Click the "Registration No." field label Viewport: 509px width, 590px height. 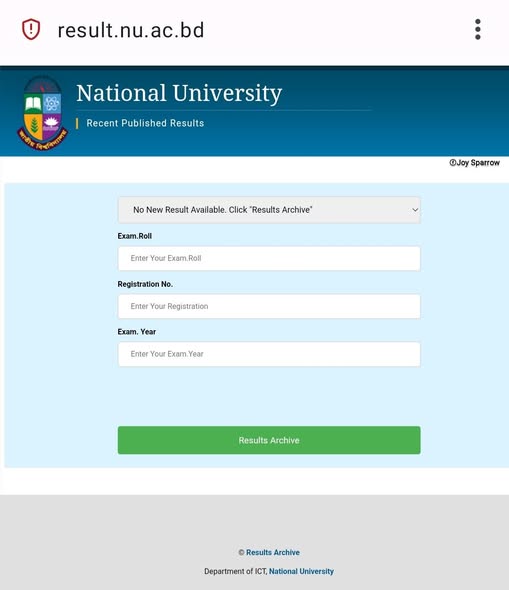pyautogui.click(x=145, y=284)
